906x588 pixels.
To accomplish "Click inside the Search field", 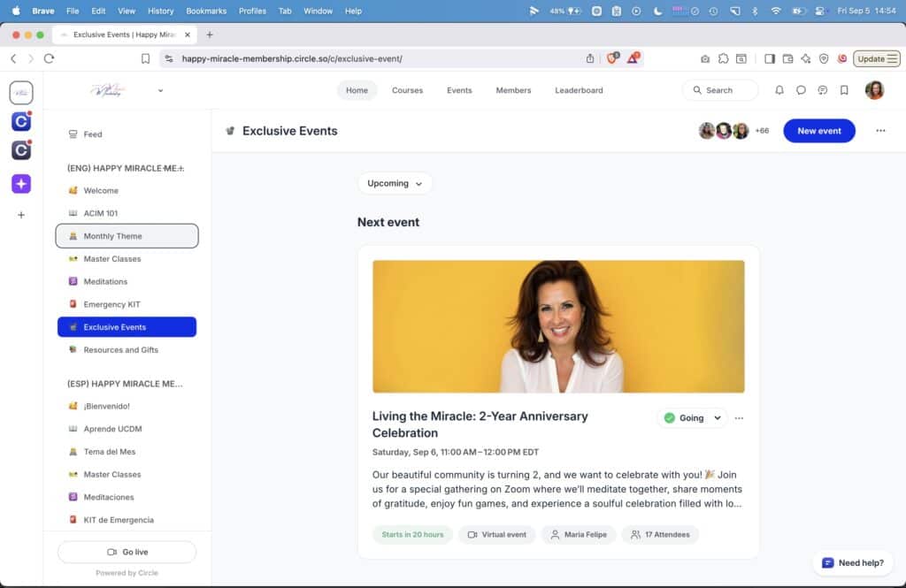I will point(720,90).
